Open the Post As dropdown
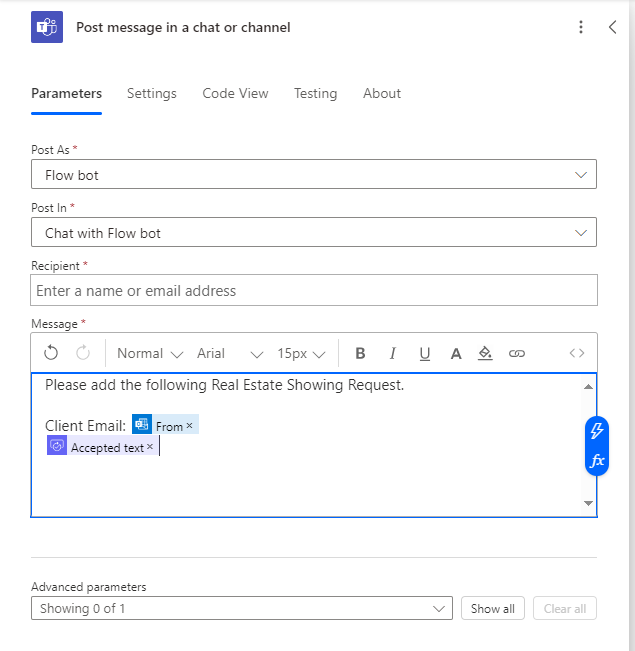 tap(314, 174)
